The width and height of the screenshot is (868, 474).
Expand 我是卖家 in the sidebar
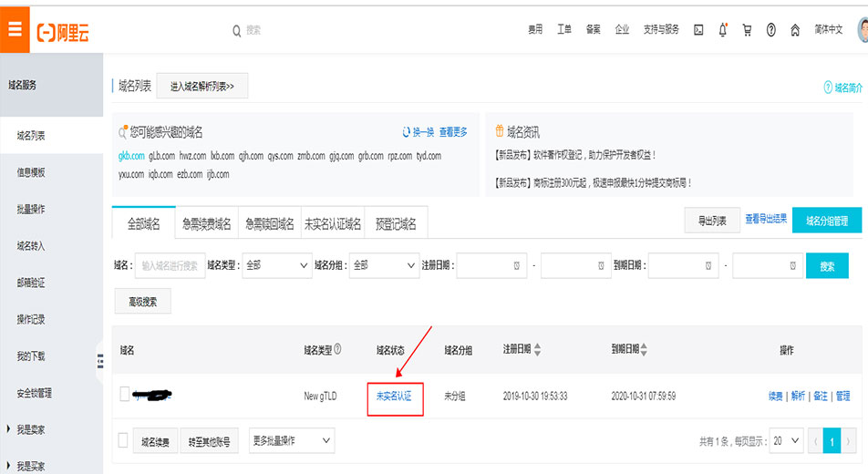[x=30, y=429]
